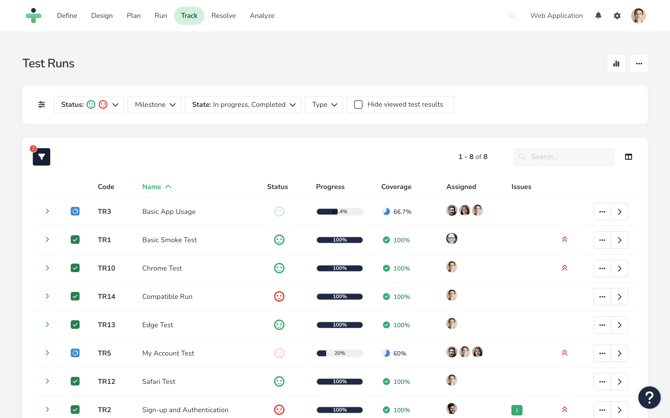Toggle checkbox for TR14 Compatible Run
This screenshot has width=670, height=418.
click(x=75, y=297)
